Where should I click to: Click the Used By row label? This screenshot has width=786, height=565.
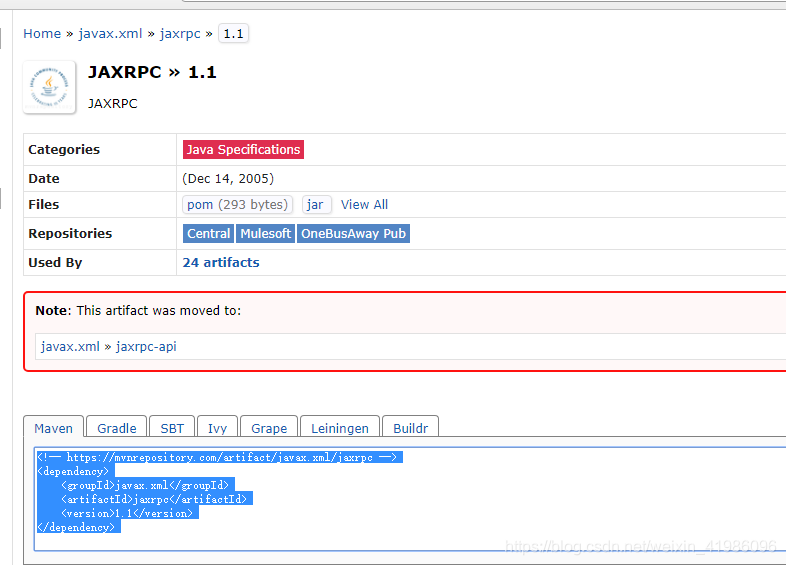coord(55,262)
